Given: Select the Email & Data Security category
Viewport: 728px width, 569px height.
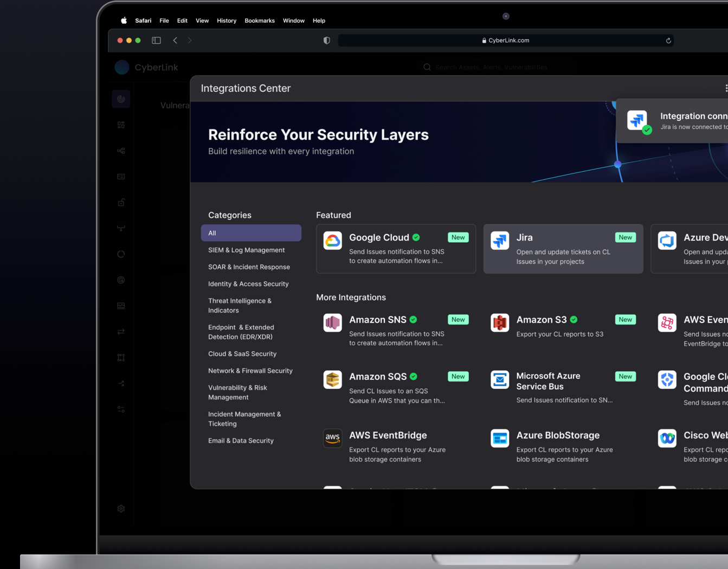Looking at the screenshot, I should click(241, 441).
